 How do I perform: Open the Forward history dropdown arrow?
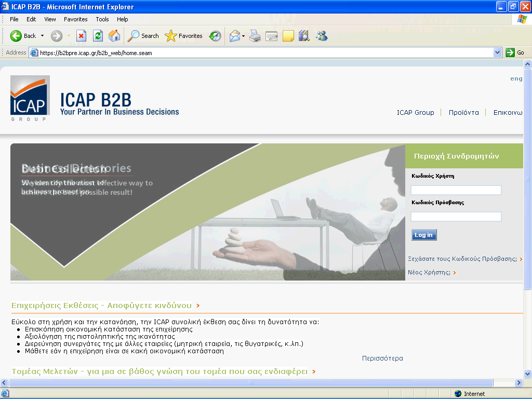(69, 36)
